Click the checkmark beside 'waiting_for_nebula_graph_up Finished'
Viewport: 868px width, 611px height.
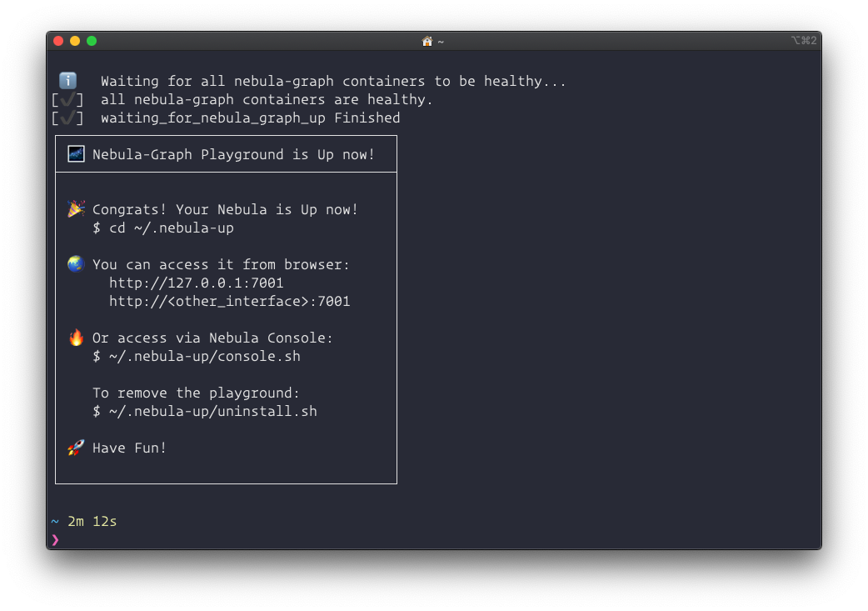coord(67,118)
